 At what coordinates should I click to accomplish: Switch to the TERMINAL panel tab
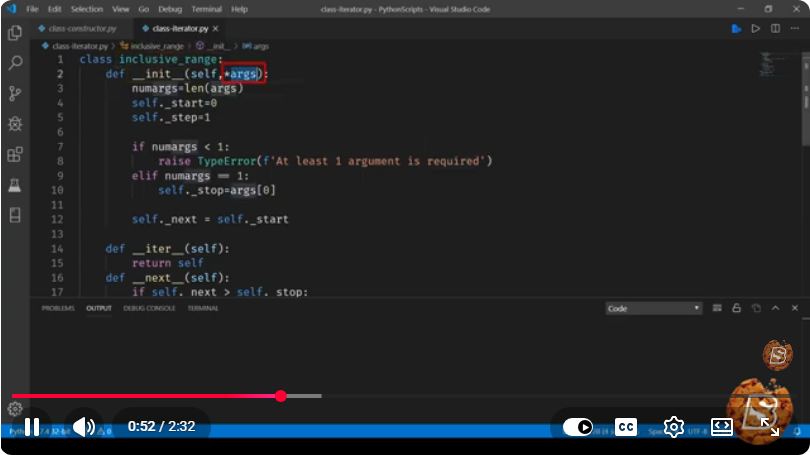tap(203, 308)
